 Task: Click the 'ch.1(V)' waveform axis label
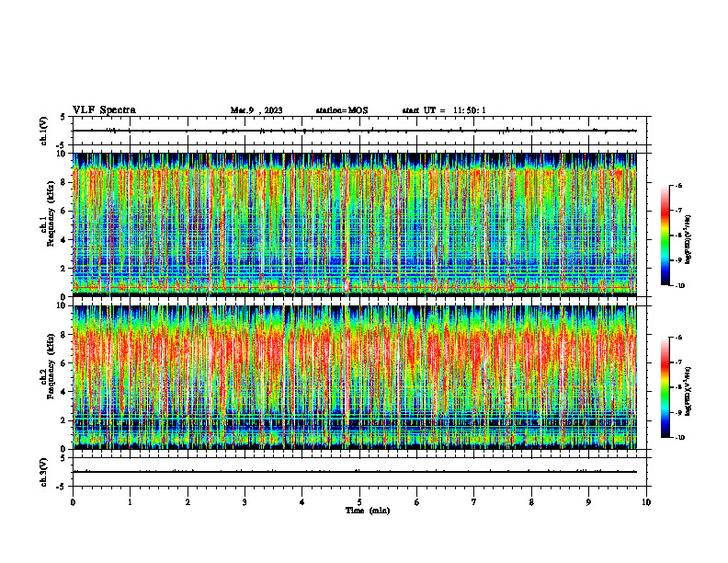click(44, 131)
